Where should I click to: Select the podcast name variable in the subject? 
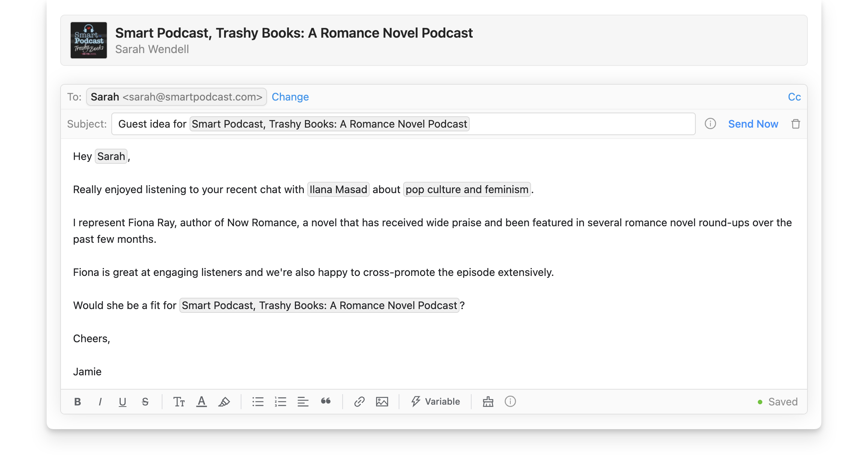coord(329,124)
